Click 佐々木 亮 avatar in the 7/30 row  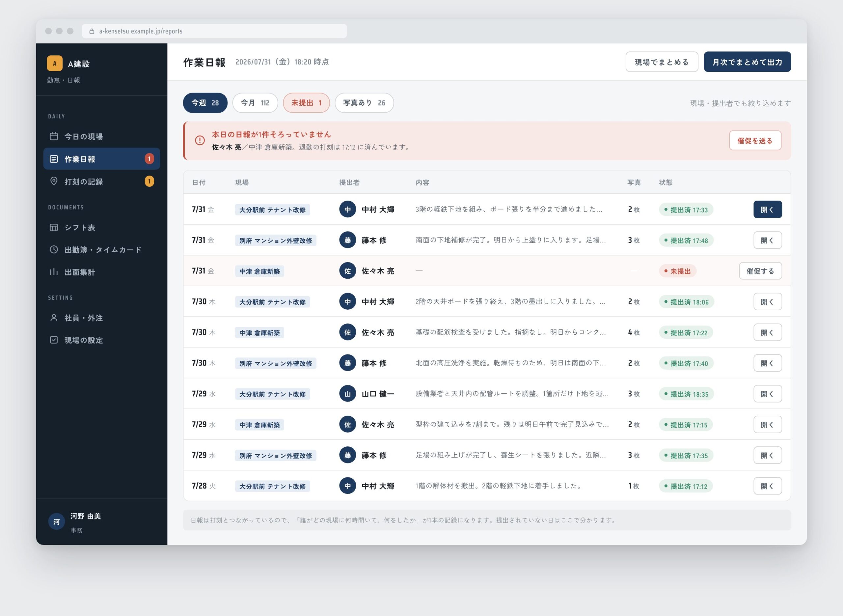coord(347,332)
